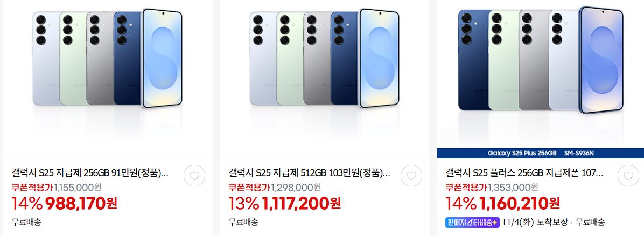
Task: Open Galaxy S25 자급제 512GB 103만원 product title
Action: point(309,172)
